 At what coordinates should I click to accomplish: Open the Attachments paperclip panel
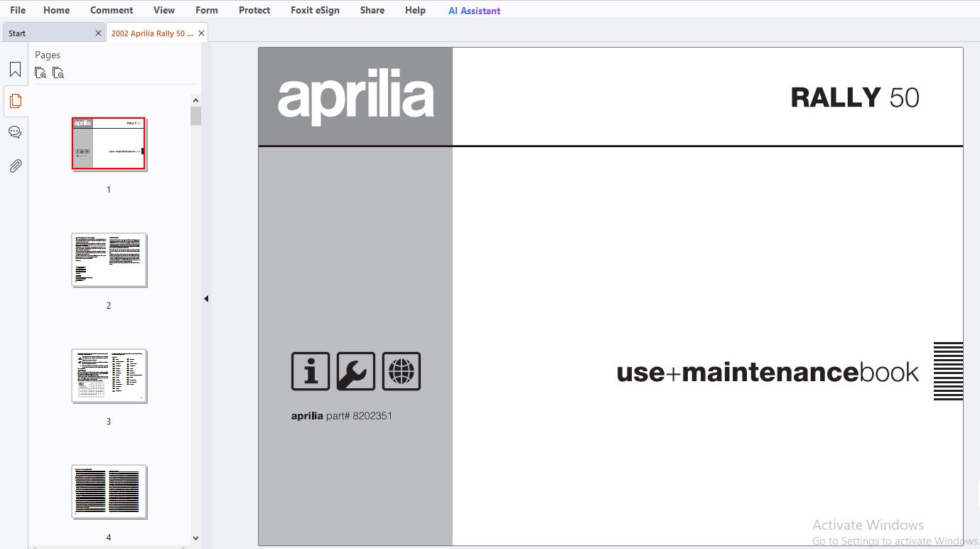(x=15, y=166)
